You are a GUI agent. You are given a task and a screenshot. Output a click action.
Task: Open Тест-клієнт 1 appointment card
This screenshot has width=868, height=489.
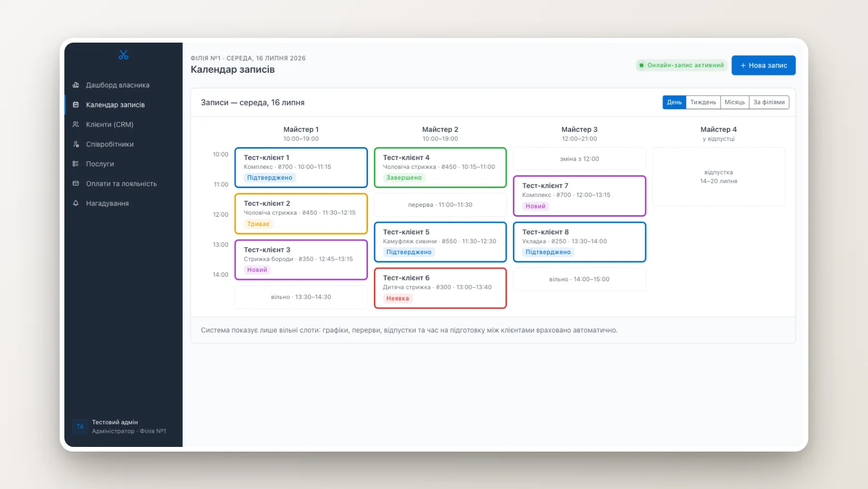tap(301, 167)
